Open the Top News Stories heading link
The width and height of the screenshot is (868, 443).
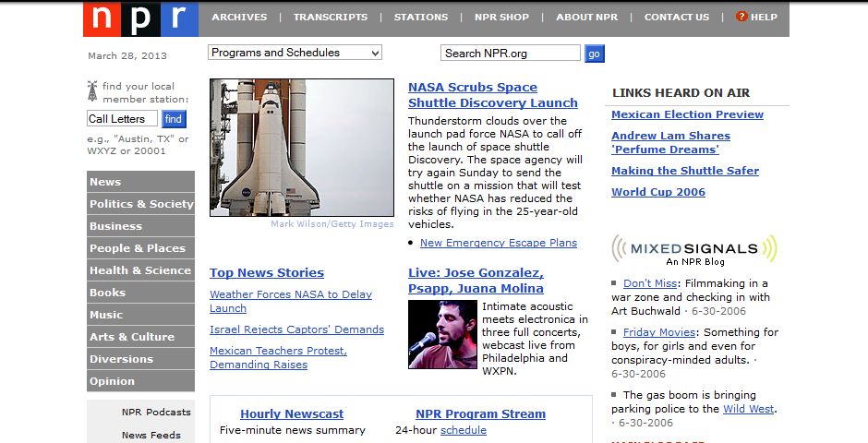tap(267, 272)
